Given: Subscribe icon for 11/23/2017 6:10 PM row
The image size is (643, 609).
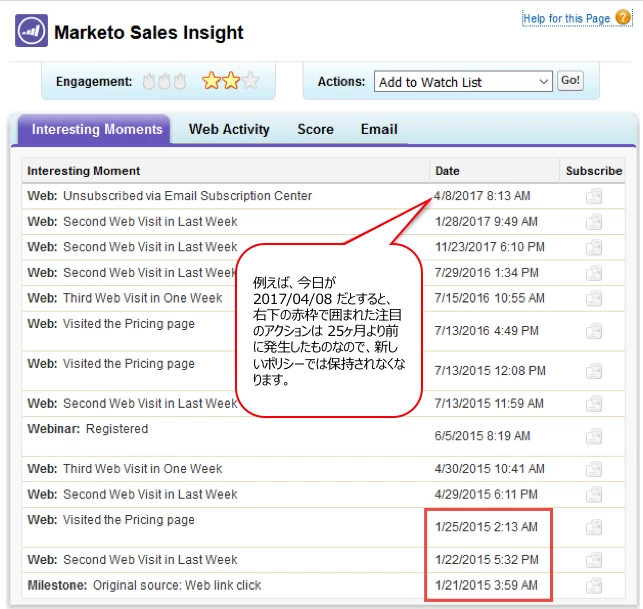Looking at the screenshot, I should pyautogui.click(x=594, y=247).
